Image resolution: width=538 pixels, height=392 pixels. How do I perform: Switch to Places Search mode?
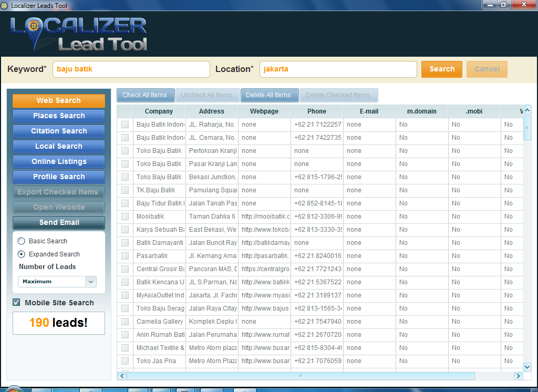[x=59, y=116]
